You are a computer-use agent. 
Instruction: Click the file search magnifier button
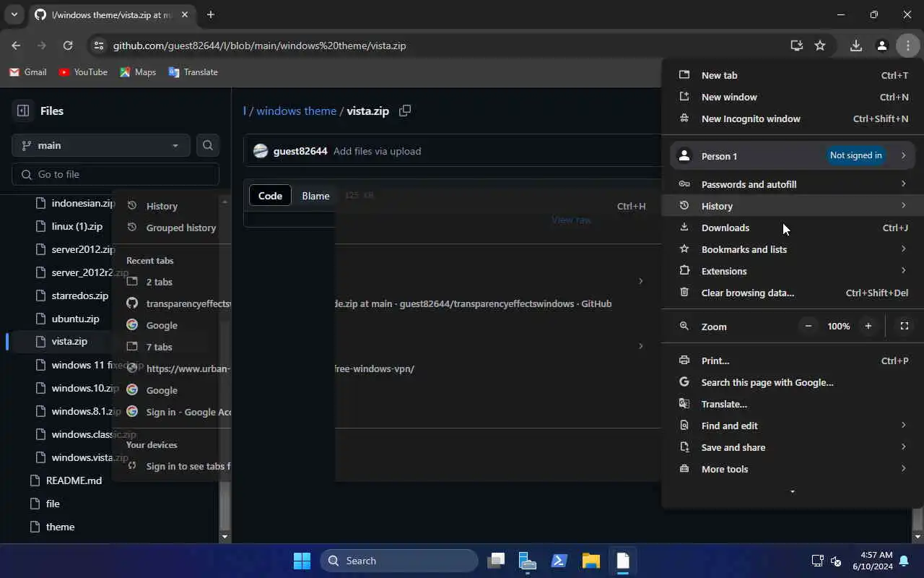208,145
